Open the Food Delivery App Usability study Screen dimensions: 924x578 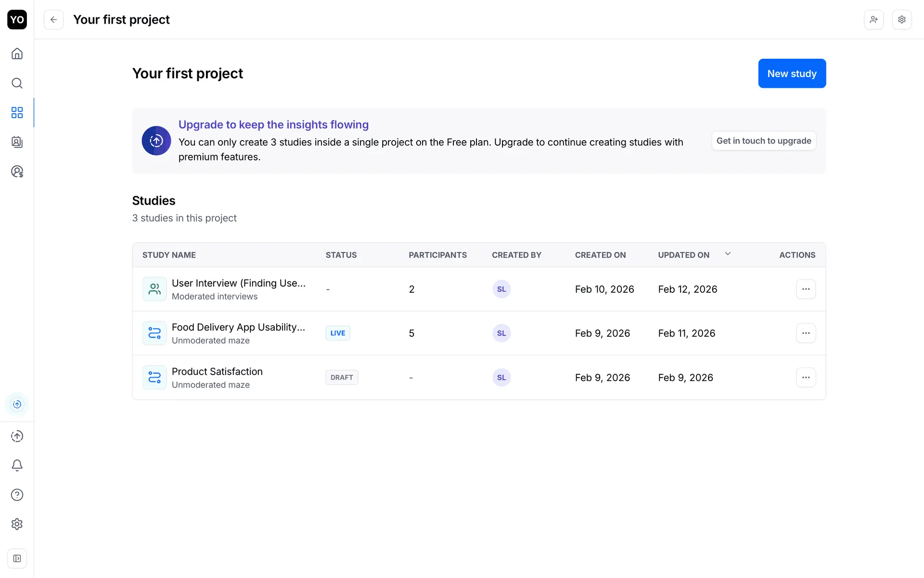click(238, 328)
